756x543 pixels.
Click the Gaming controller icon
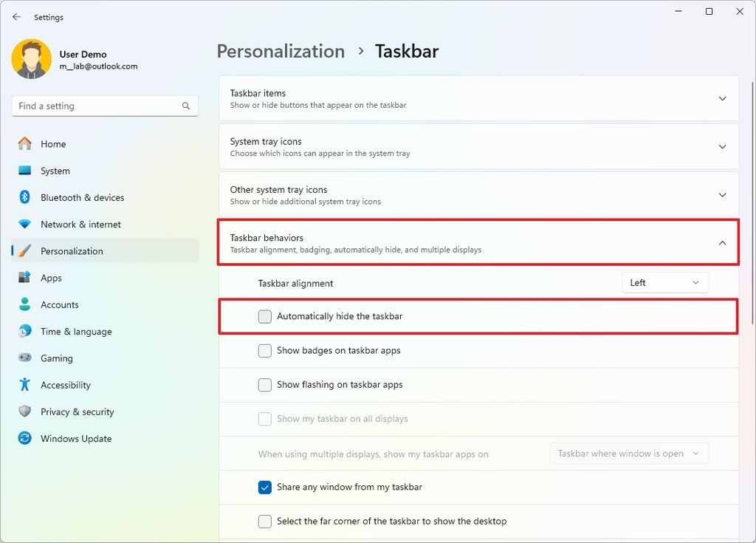[x=25, y=358]
